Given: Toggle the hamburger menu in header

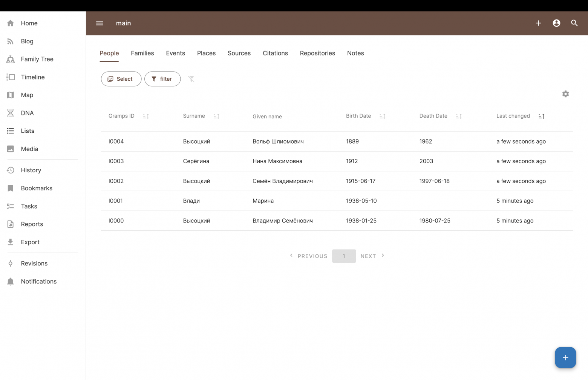Looking at the screenshot, I should click(x=100, y=23).
